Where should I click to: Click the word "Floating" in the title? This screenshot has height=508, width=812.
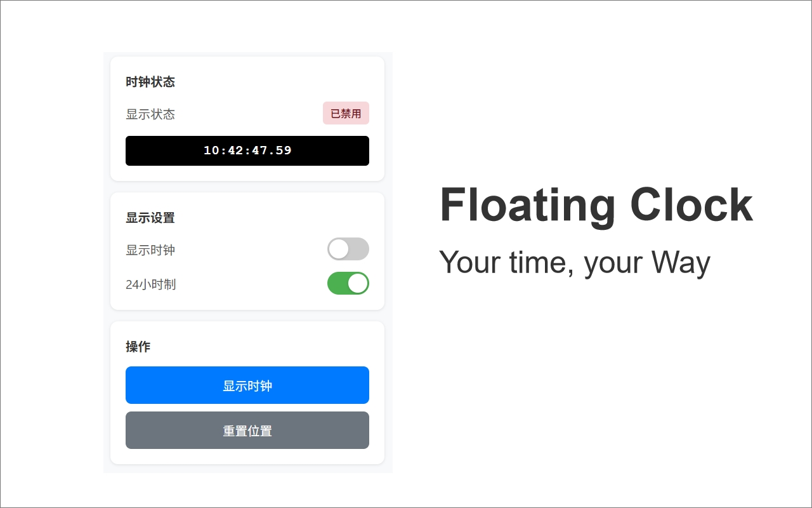527,206
